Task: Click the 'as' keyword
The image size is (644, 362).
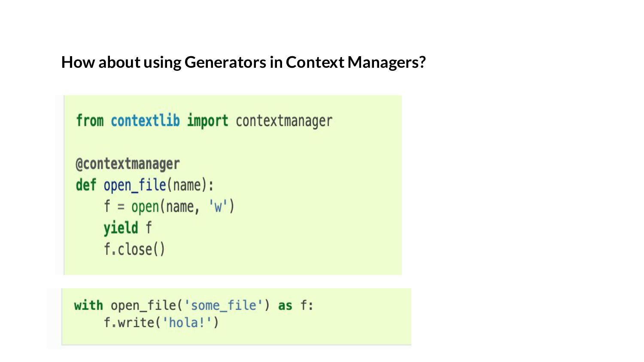Action: tap(285, 305)
